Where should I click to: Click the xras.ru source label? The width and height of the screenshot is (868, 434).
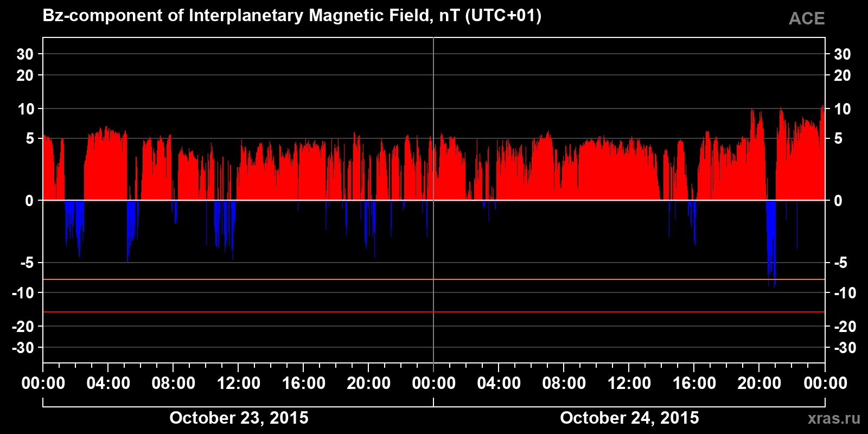(834, 418)
